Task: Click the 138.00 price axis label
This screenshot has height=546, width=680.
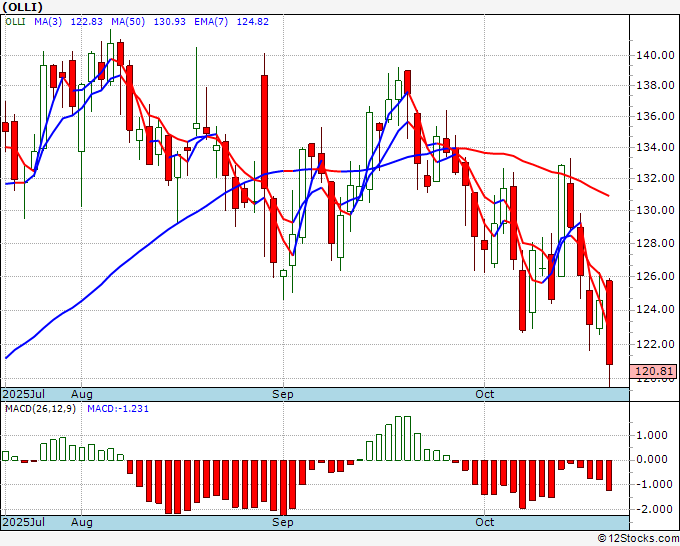Action: coord(655,85)
